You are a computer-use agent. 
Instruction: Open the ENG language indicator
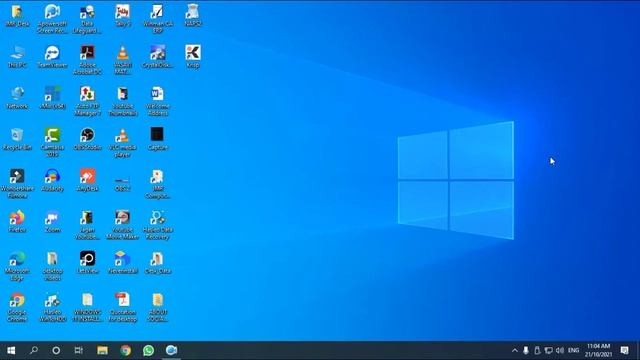pos(573,350)
